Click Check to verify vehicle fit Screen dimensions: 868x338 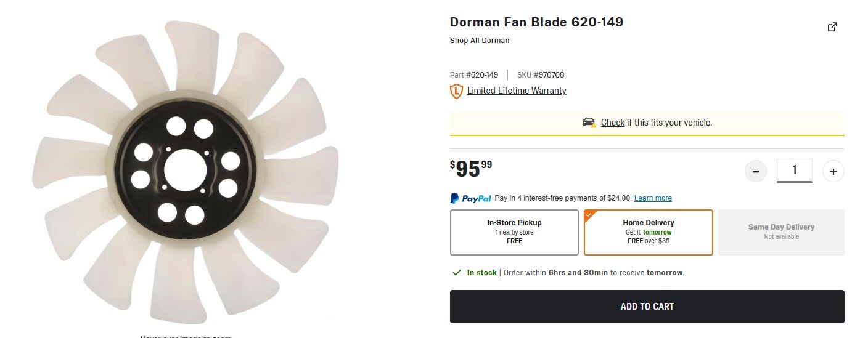(613, 123)
